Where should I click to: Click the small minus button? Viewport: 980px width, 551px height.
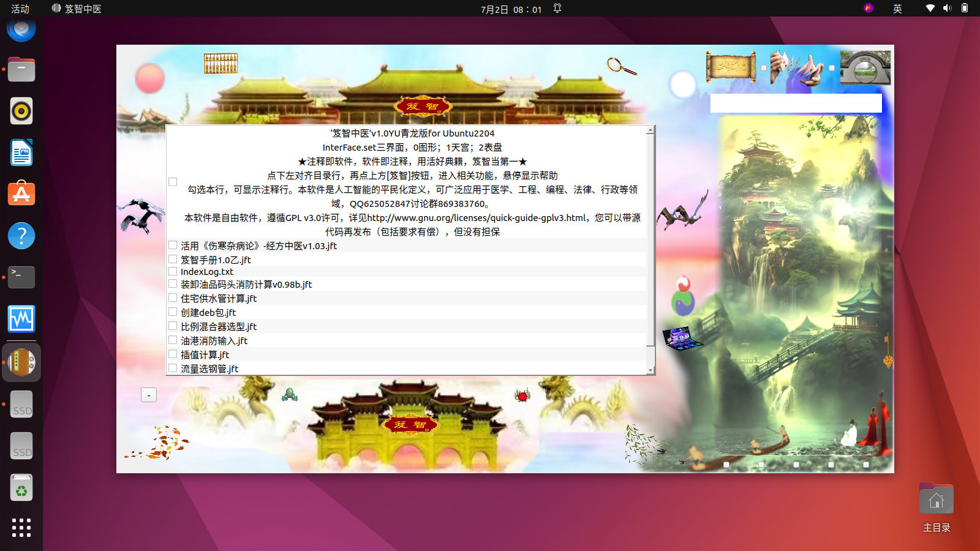(149, 395)
